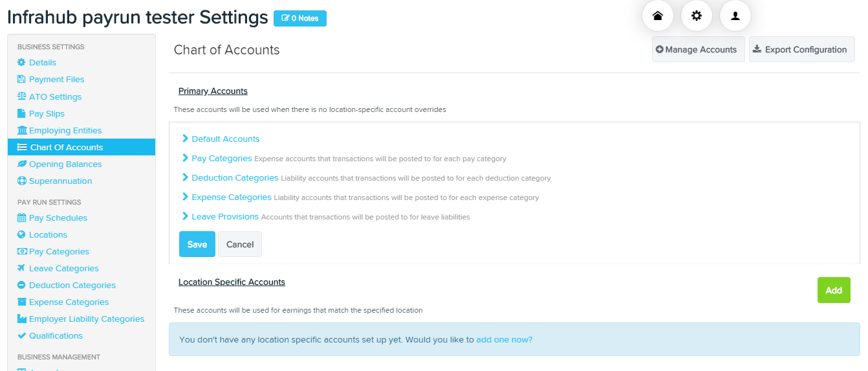Click the home icon button

pos(658,16)
